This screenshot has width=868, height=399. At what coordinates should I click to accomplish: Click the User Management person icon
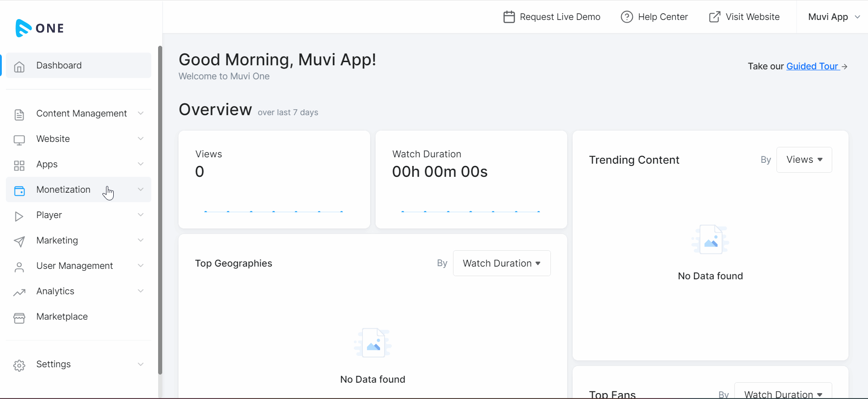[x=19, y=267]
